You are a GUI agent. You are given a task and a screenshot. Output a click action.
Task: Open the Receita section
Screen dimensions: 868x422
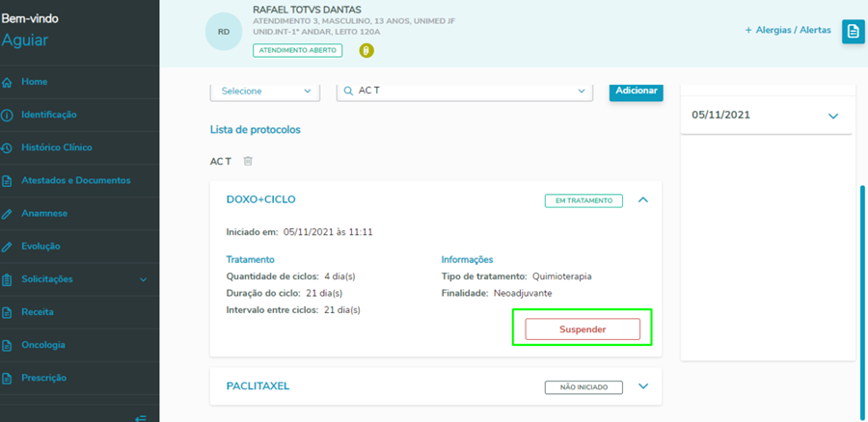[x=37, y=312]
